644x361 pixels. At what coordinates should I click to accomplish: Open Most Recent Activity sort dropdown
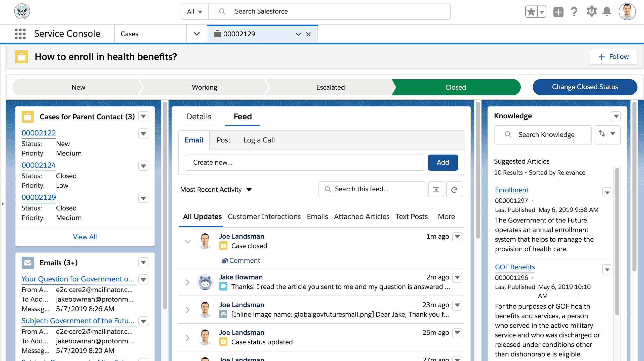tap(216, 190)
